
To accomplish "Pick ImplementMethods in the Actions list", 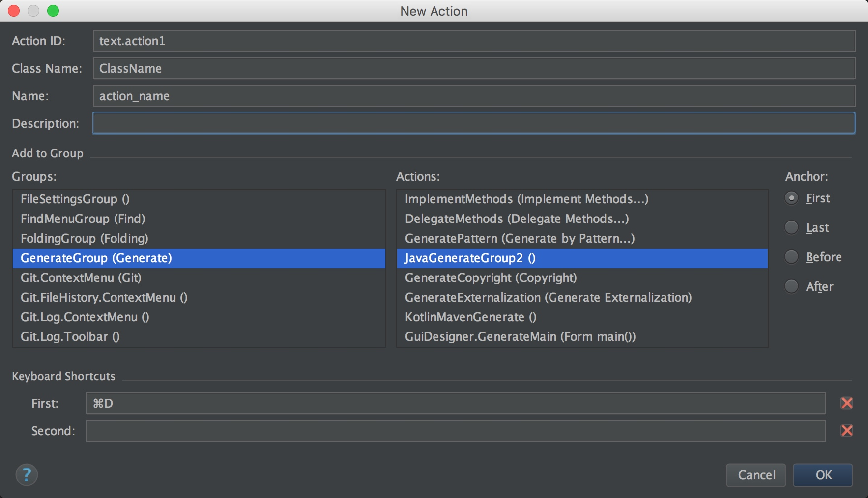I will click(526, 199).
